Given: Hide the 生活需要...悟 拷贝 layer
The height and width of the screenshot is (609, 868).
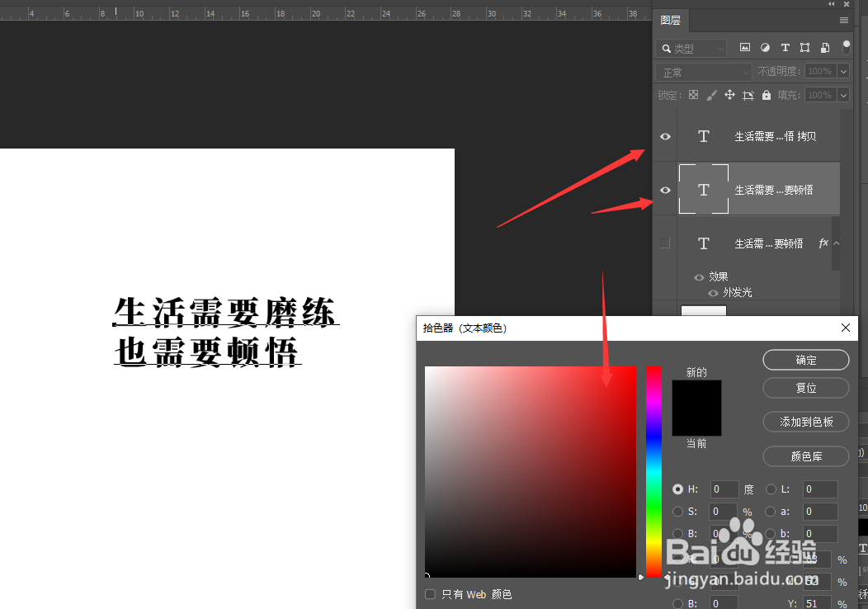Looking at the screenshot, I should 665,136.
